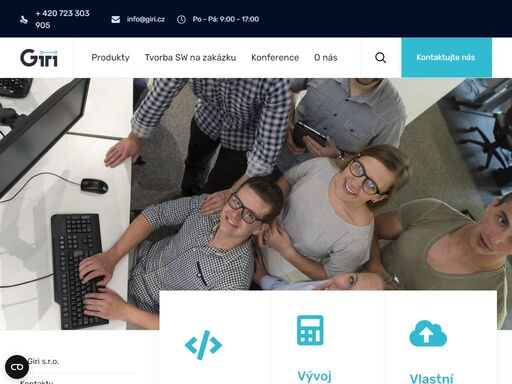Open the O nás menu item

click(326, 57)
